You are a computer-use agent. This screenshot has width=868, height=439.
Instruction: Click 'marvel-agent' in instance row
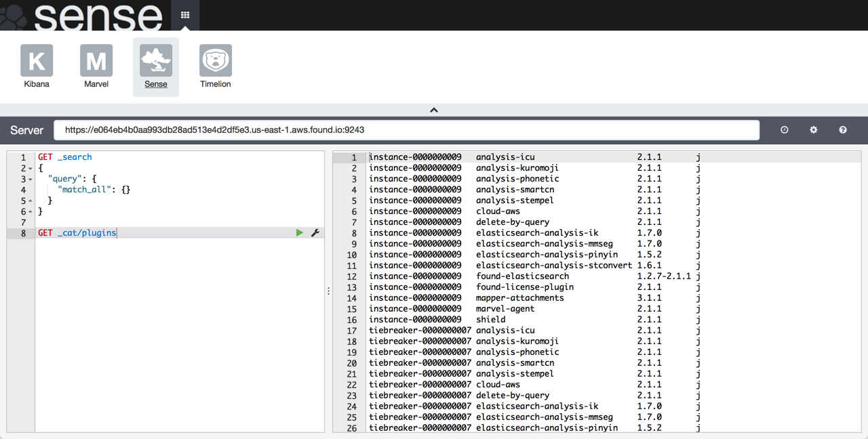pos(505,309)
